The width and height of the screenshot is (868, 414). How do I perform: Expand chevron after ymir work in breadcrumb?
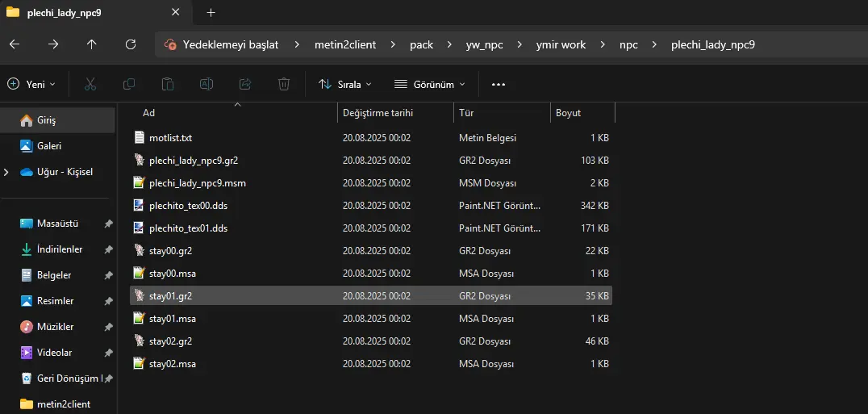point(603,45)
